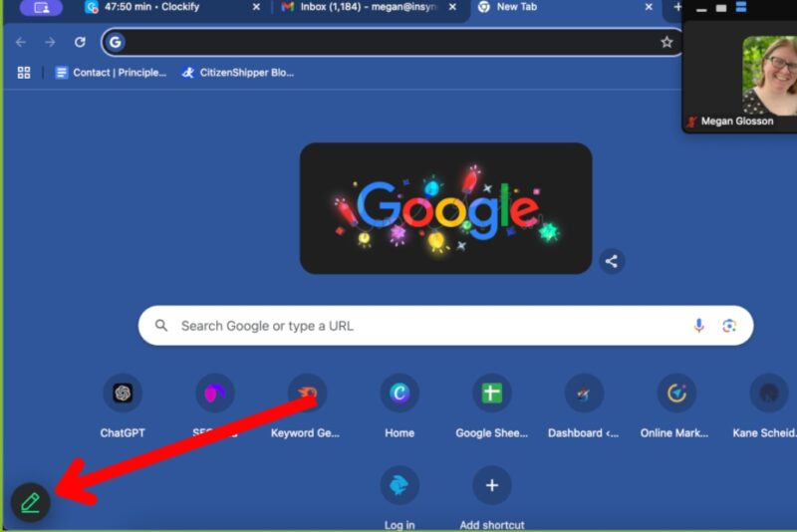797x532 pixels.
Task: Reload the current page
Action: coord(80,42)
